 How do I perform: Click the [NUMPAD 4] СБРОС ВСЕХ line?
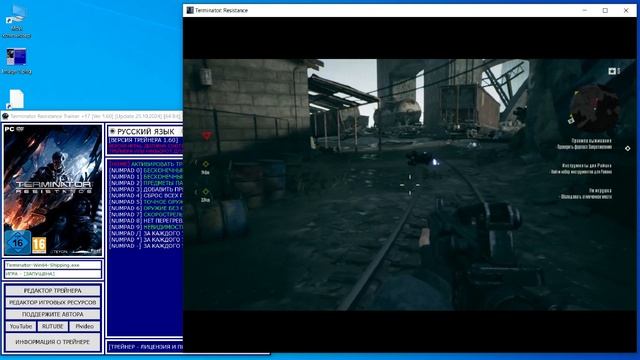[146, 196]
